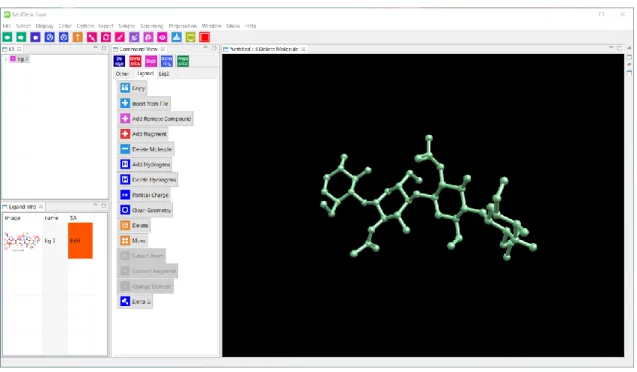The height and width of the screenshot is (372, 637).
Task: Click the Delta G command button
Action: click(135, 301)
